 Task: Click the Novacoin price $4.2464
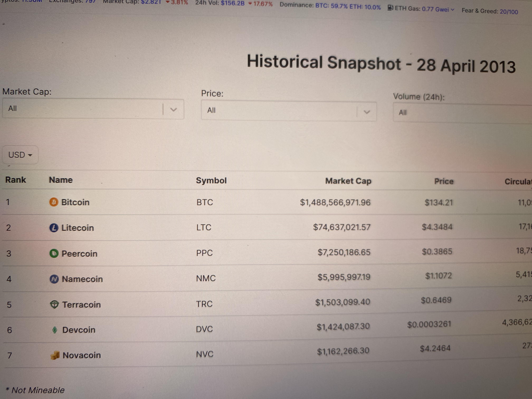435,348
